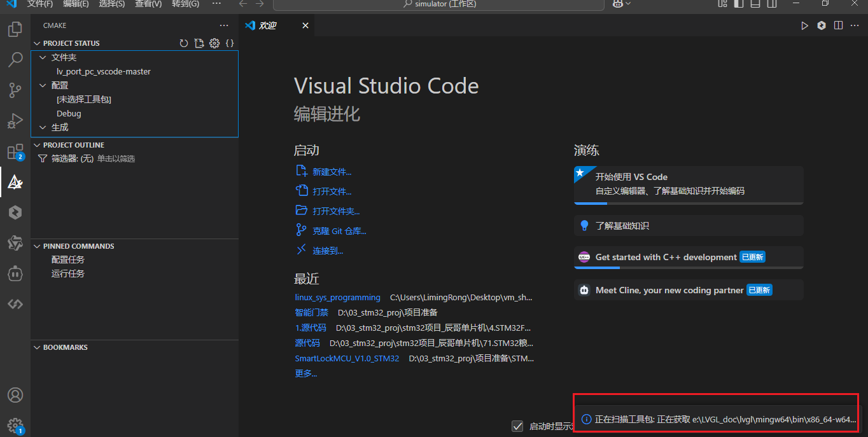Image resolution: width=868 pixels, height=437 pixels.
Task: Click refresh icon in Project Status header
Action: click(184, 43)
